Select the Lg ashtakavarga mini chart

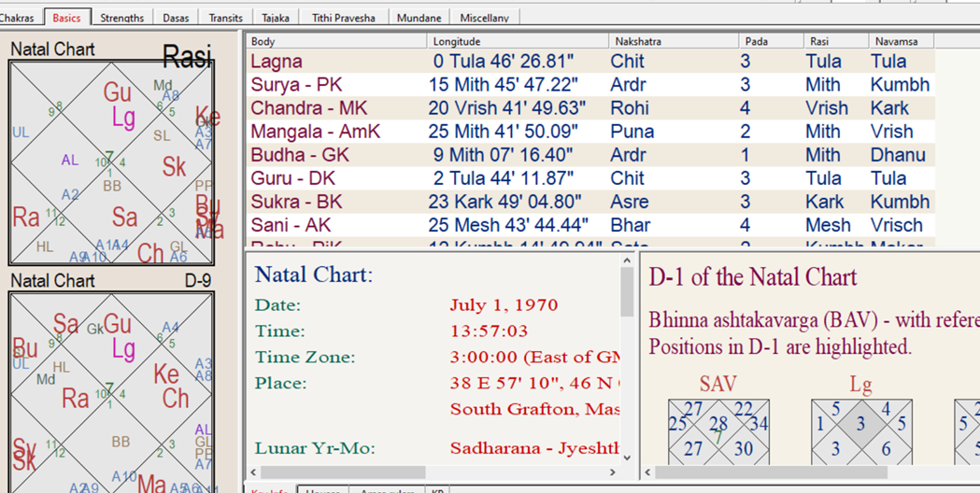(860, 430)
